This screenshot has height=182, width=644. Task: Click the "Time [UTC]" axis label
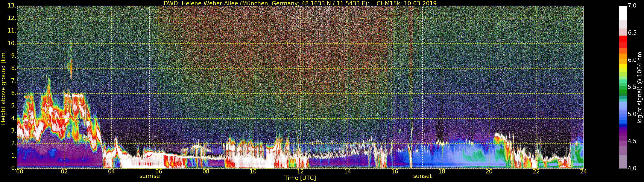coord(300,178)
